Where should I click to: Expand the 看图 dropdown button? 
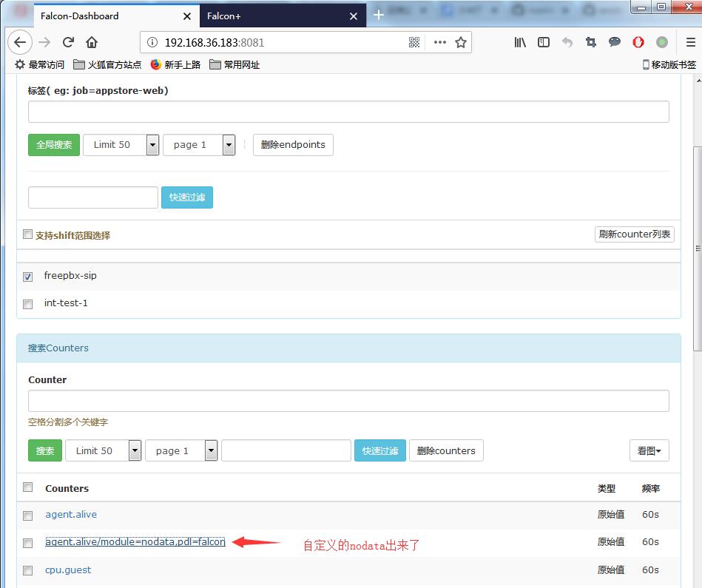(649, 450)
